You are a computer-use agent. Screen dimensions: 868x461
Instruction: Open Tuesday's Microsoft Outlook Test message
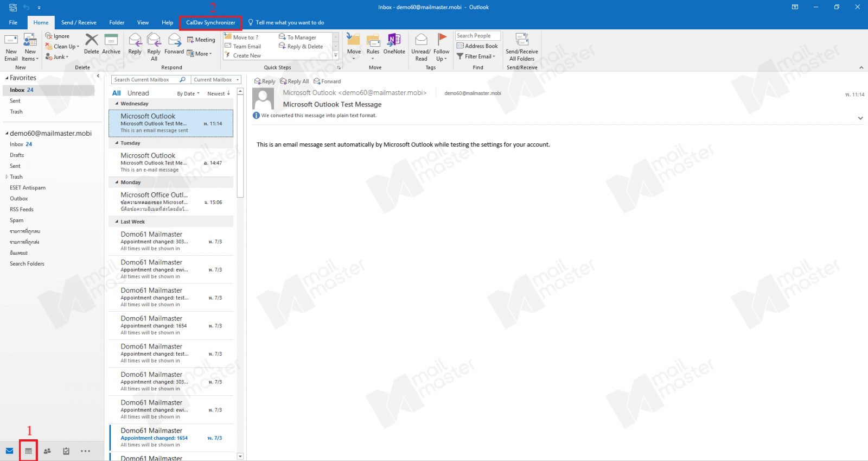pos(171,162)
